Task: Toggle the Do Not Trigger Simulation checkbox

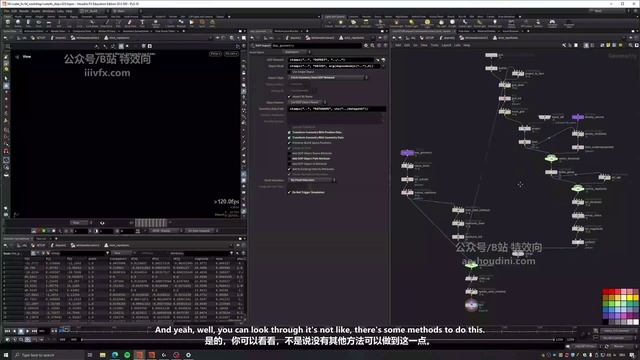Action: click(289, 192)
